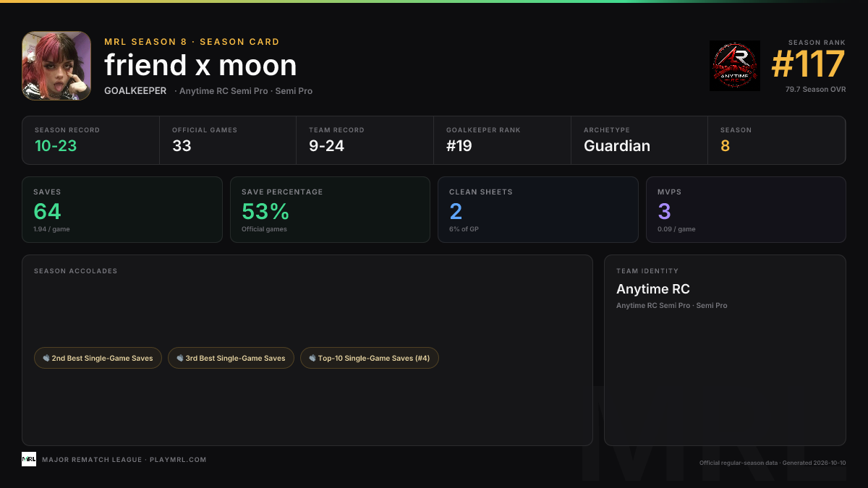Click the #117 season rank number
Screen dimensions: 868x488
808,64
